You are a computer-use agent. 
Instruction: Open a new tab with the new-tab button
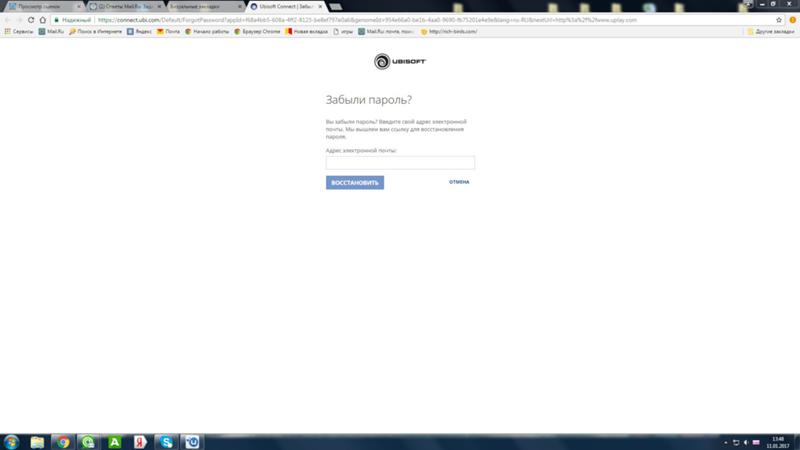pos(335,7)
